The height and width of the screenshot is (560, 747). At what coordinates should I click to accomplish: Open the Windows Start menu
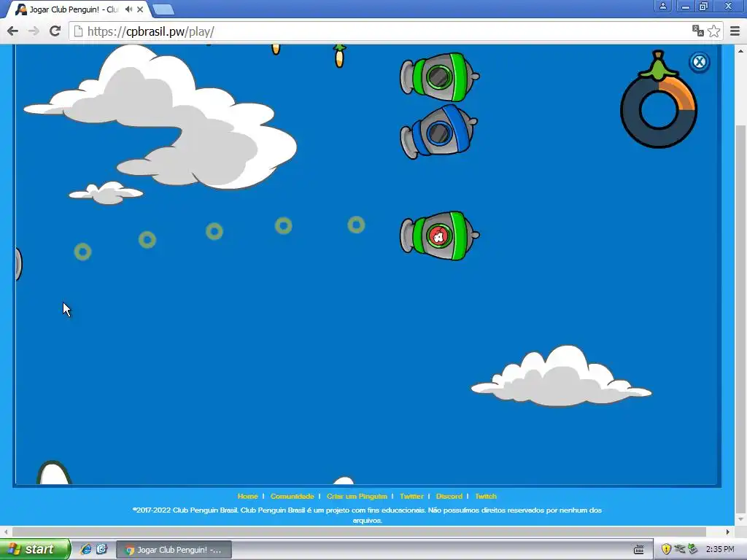(x=34, y=549)
